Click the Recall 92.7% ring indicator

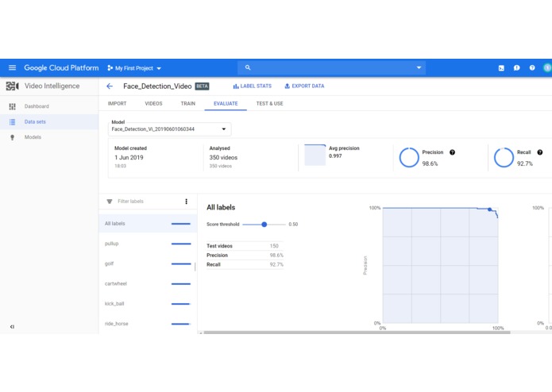(504, 157)
